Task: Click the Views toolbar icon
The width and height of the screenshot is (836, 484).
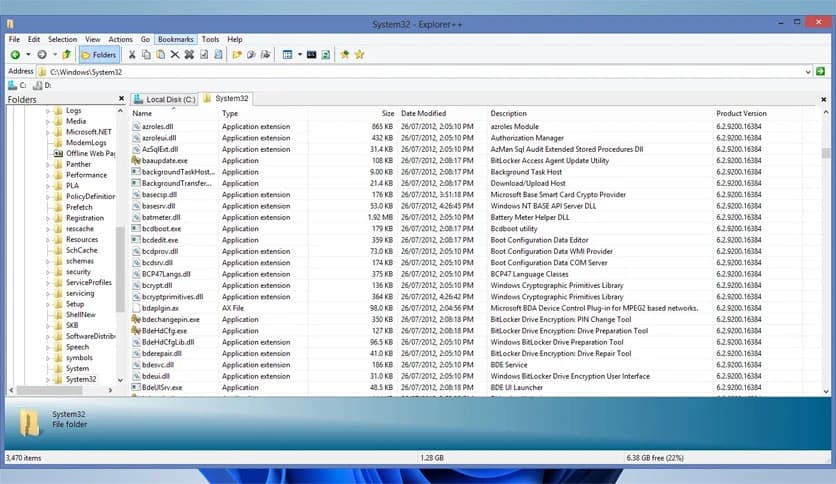Action: [287, 54]
